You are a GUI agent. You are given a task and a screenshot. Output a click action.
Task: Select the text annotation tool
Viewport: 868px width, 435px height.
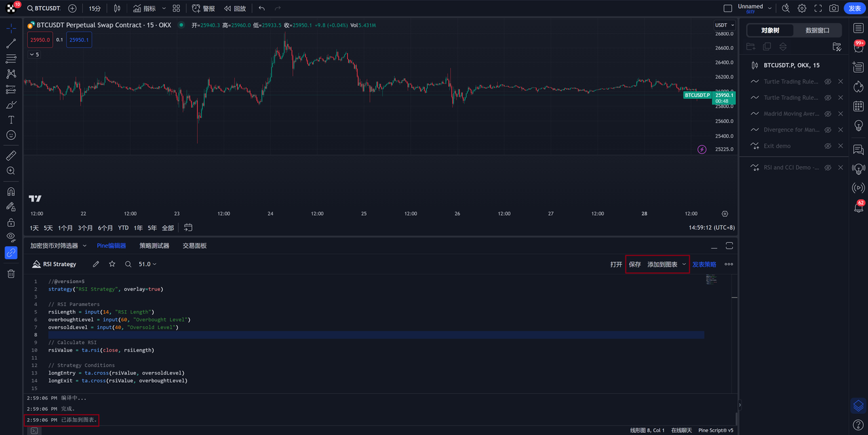click(11, 119)
